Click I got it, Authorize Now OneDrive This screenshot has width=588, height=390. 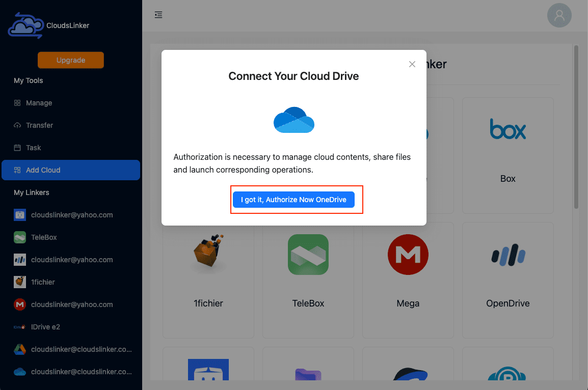[293, 200]
